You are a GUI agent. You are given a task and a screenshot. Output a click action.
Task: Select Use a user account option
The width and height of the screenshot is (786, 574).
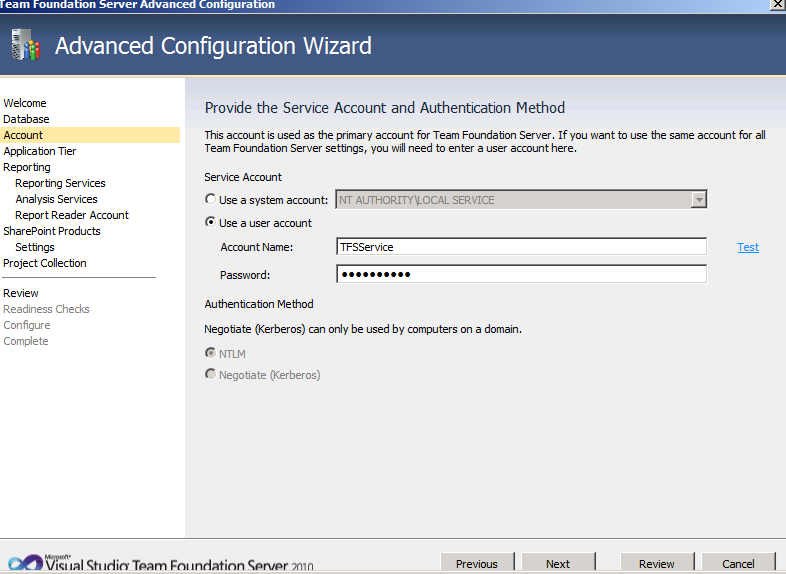[x=211, y=222]
